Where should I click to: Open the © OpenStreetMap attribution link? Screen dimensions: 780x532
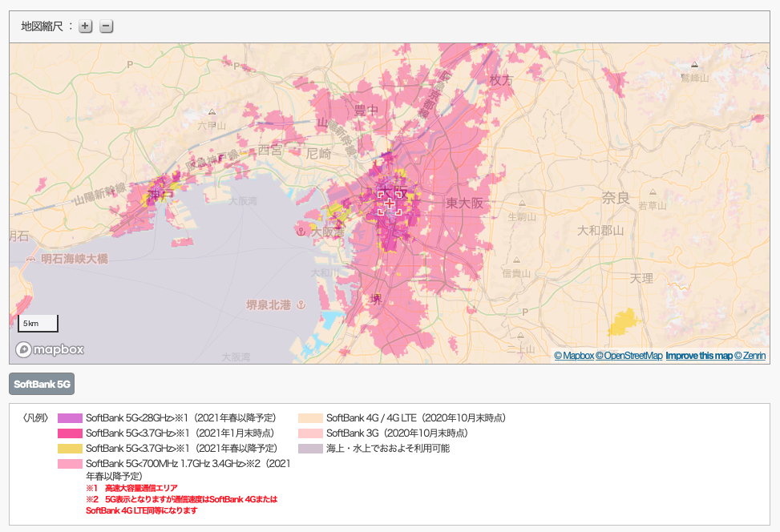click(x=629, y=356)
